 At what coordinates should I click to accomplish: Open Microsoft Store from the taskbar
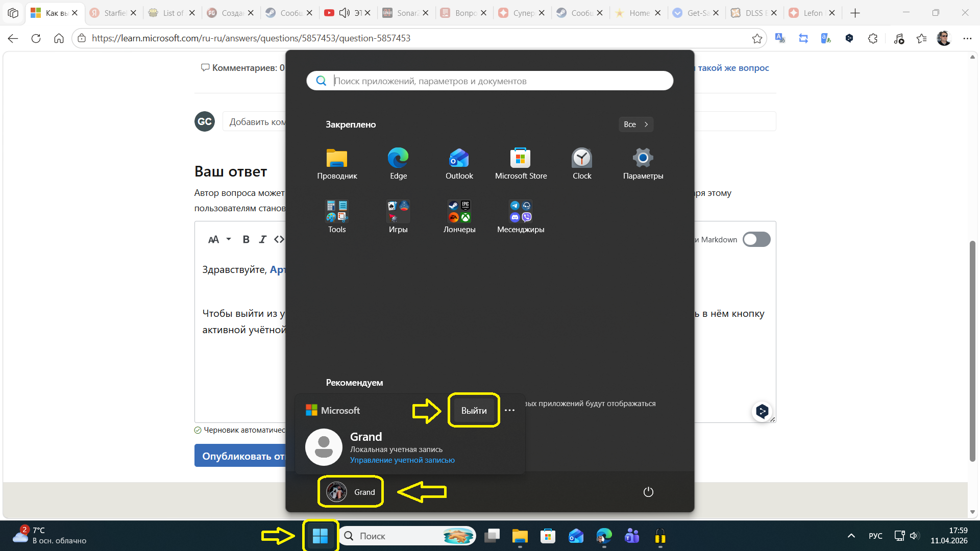548,536
